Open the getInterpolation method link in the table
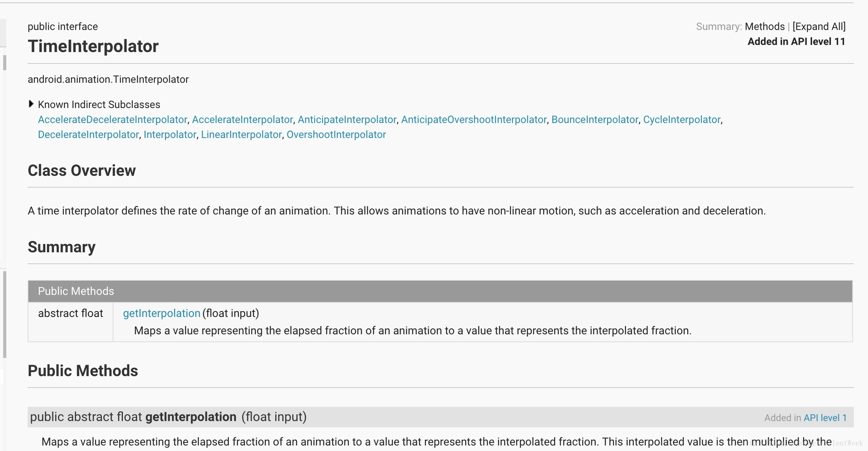Screen dimensions: 868x451 click(161, 313)
